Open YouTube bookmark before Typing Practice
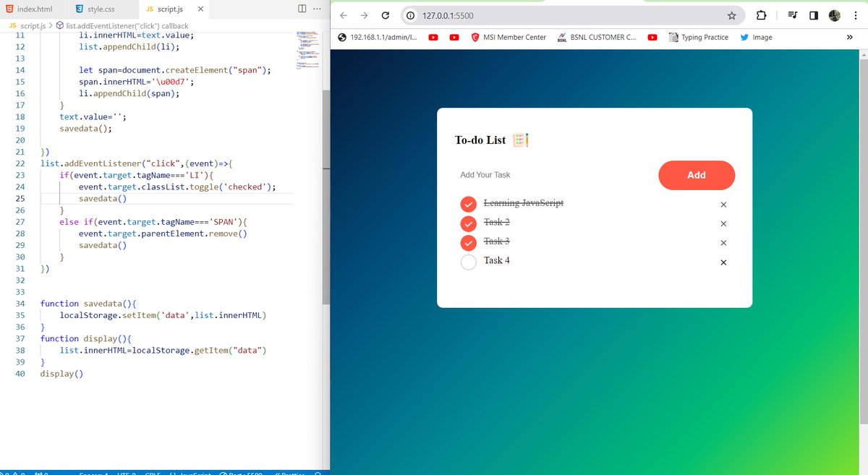The height and width of the screenshot is (475, 868). (652, 37)
